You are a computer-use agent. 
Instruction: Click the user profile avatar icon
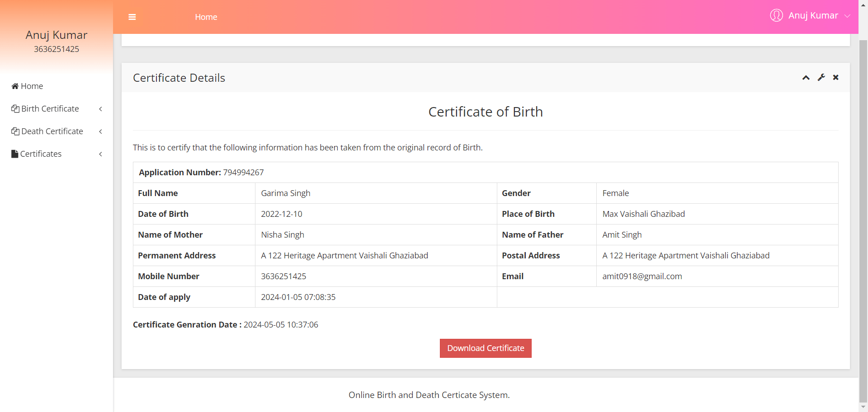777,15
